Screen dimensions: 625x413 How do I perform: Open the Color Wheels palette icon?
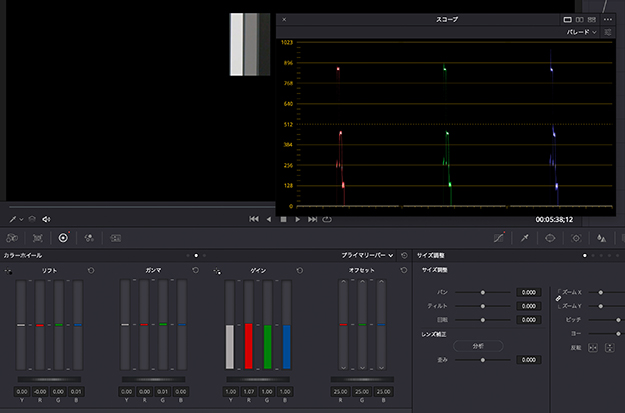[x=63, y=238]
